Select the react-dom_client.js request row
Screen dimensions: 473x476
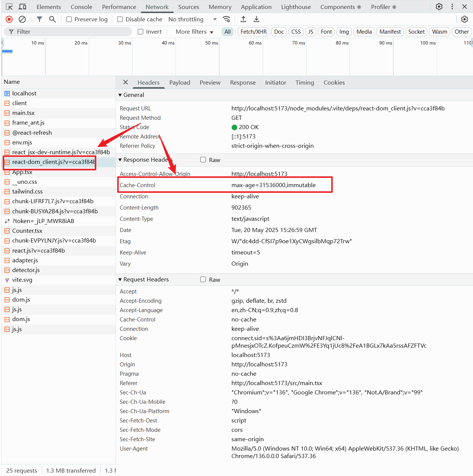pyautogui.click(x=59, y=162)
